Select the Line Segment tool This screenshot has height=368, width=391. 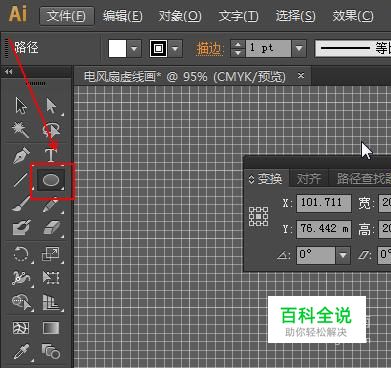[x=21, y=180]
